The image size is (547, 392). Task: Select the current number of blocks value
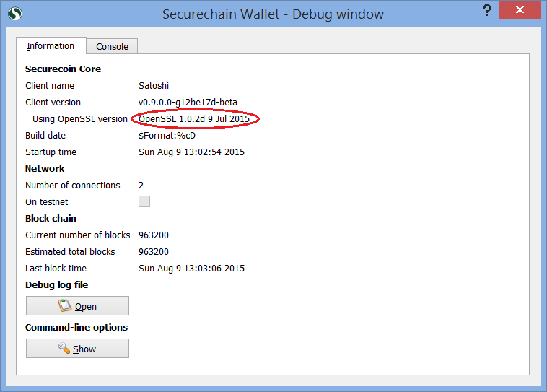(x=154, y=235)
